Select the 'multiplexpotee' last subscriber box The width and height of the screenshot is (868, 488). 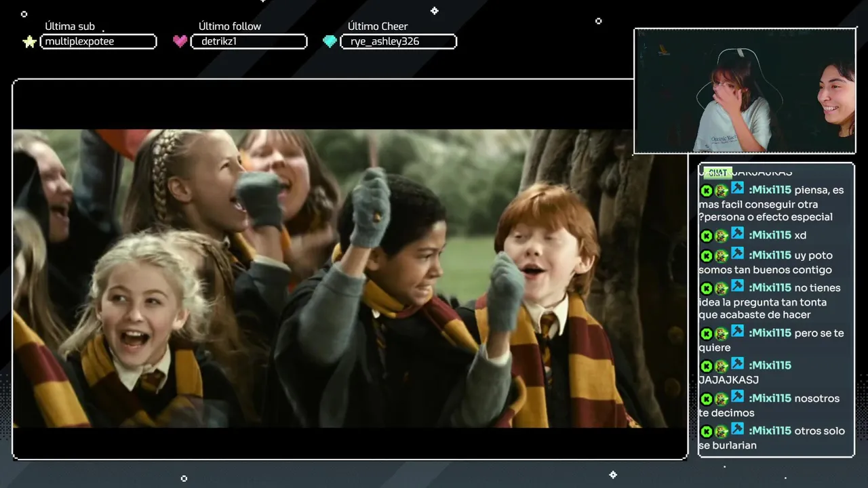tap(98, 42)
